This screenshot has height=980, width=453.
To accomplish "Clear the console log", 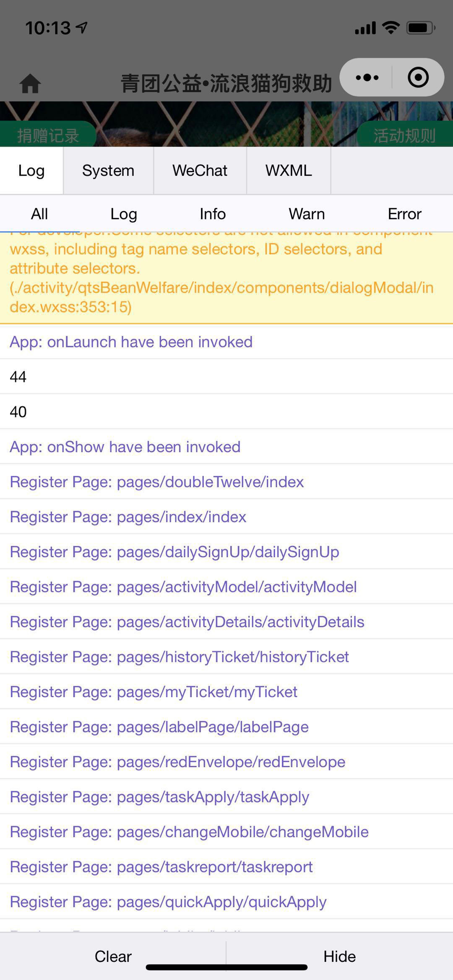I will click(x=113, y=957).
